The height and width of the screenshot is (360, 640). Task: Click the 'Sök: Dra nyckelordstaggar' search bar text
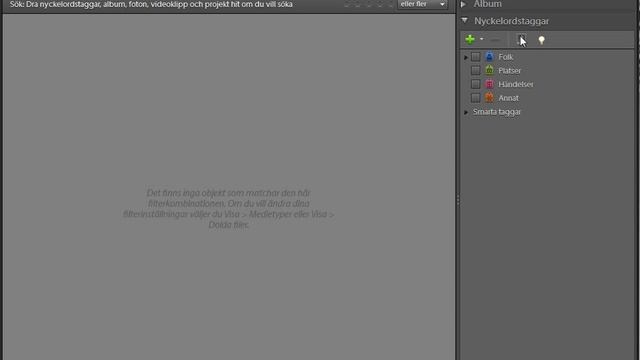(151, 4)
